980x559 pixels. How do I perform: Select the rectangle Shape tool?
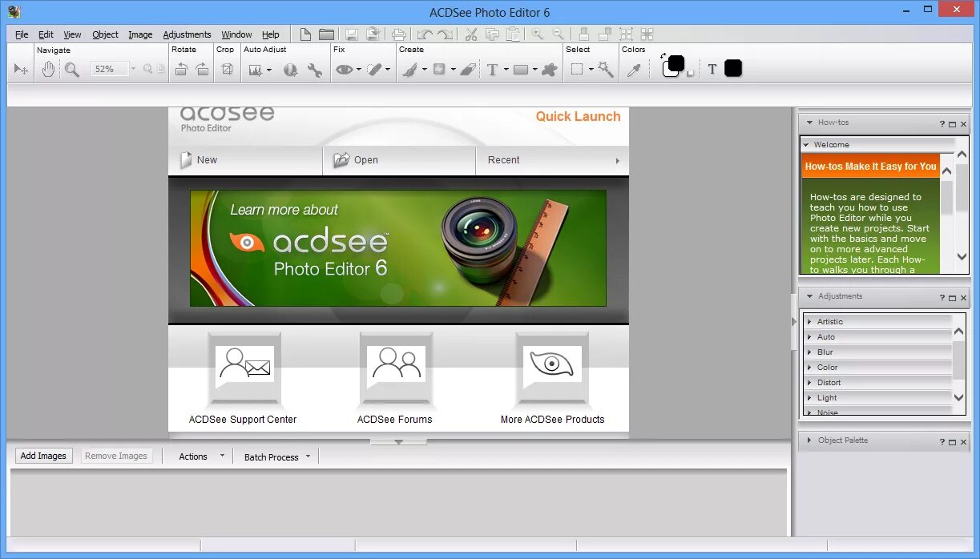click(521, 70)
